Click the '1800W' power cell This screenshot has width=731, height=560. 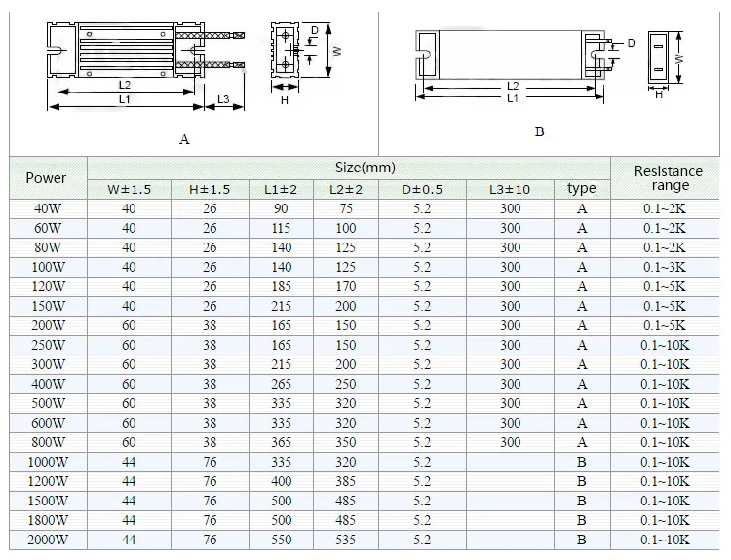pos(48,520)
